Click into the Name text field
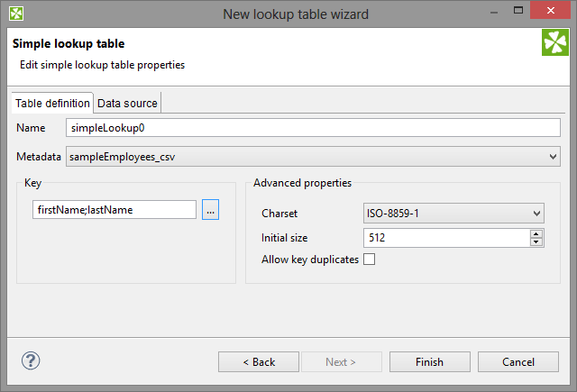 (314, 128)
